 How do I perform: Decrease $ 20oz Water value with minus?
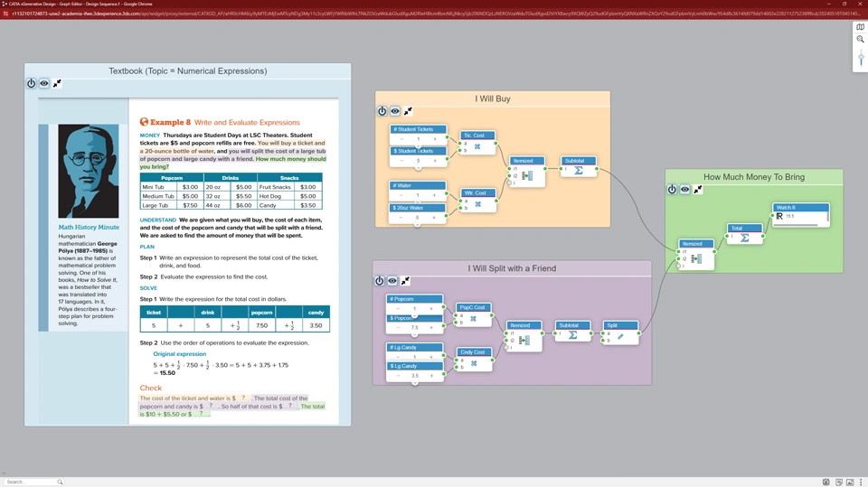(401, 218)
